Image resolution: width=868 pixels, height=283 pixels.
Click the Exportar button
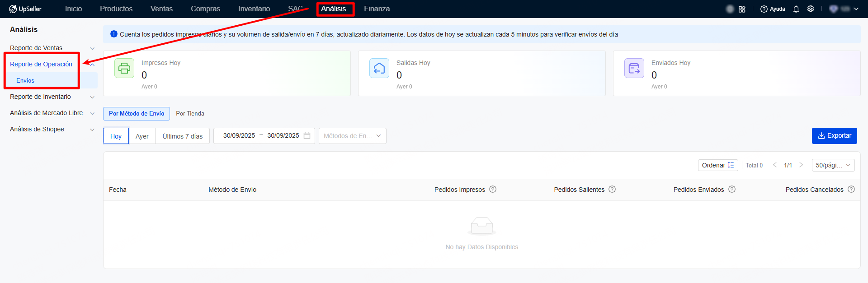click(x=834, y=136)
